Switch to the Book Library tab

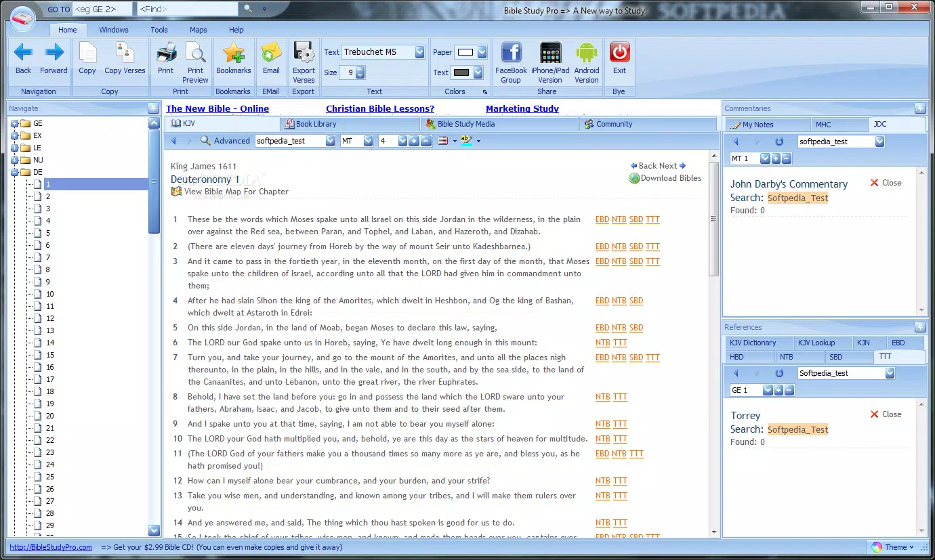point(350,124)
